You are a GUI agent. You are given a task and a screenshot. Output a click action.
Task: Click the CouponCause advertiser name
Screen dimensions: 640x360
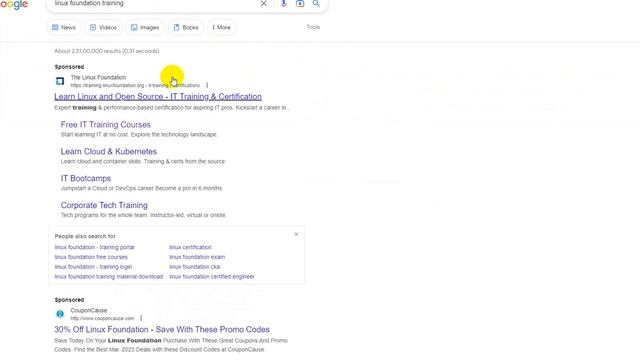point(89,310)
